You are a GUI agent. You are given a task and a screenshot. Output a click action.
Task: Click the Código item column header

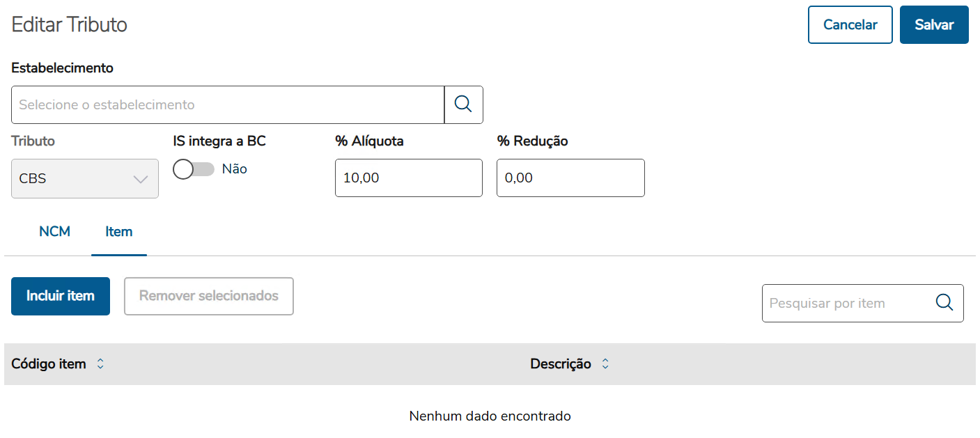tap(49, 364)
